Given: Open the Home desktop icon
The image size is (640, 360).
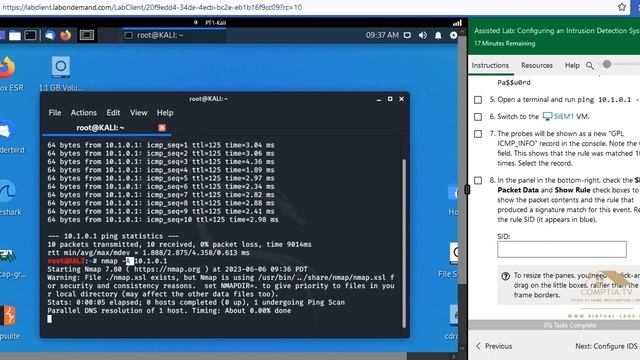Looking at the screenshot, I should coord(453,200).
